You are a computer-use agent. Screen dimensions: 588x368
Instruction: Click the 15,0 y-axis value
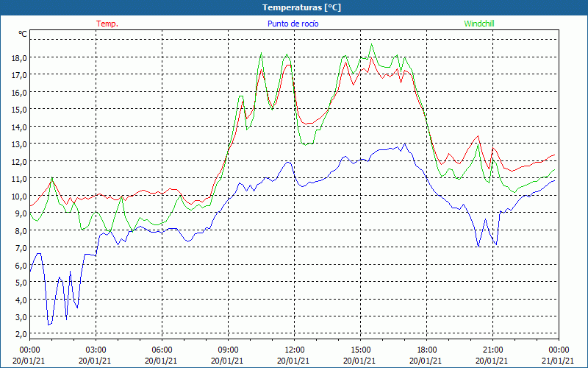click(x=20, y=109)
